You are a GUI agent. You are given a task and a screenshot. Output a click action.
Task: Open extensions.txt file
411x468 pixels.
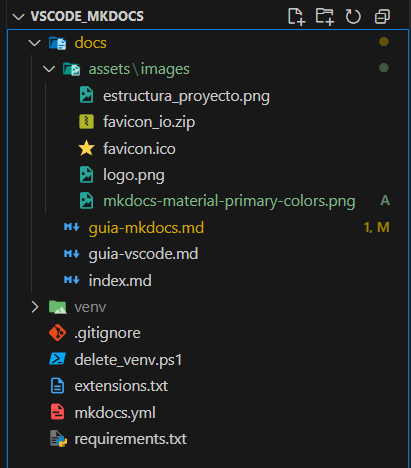pyautogui.click(x=208, y=386)
